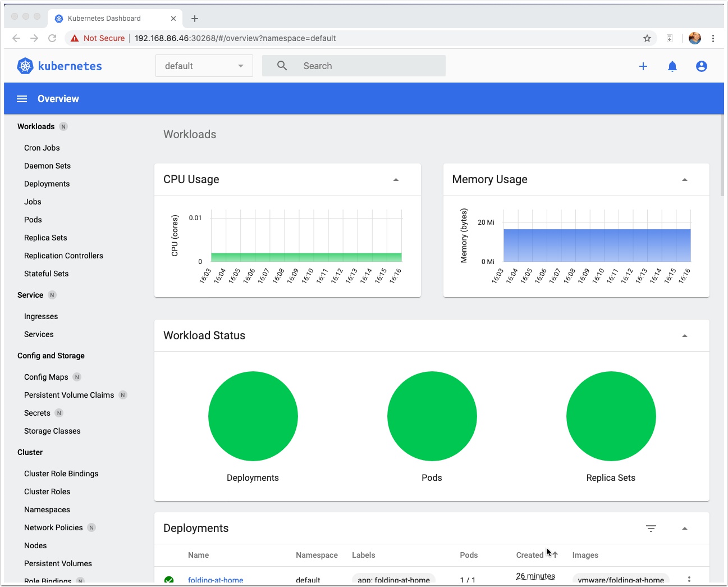Click the Deployments green status circle
Image resolution: width=728 pixels, height=587 pixels.
tap(253, 416)
